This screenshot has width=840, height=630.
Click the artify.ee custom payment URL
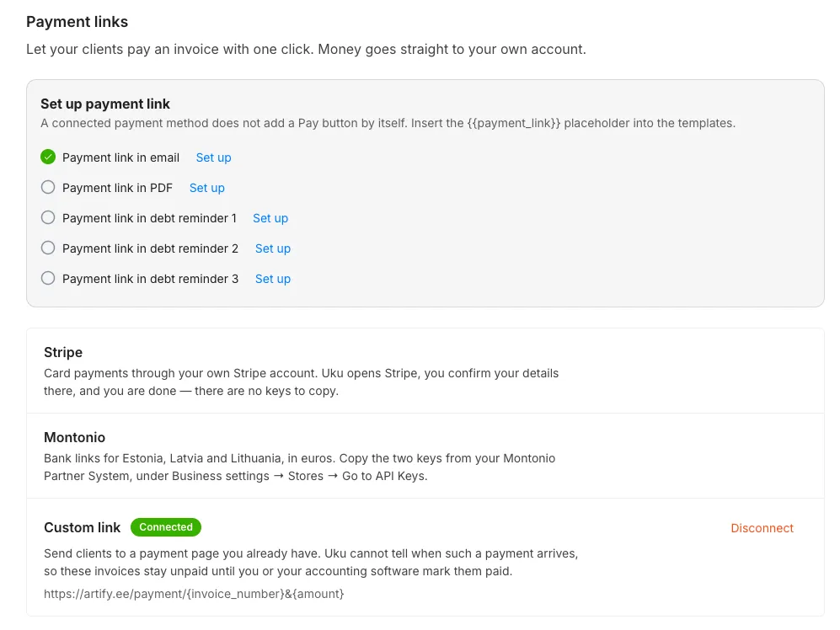[x=194, y=594]
